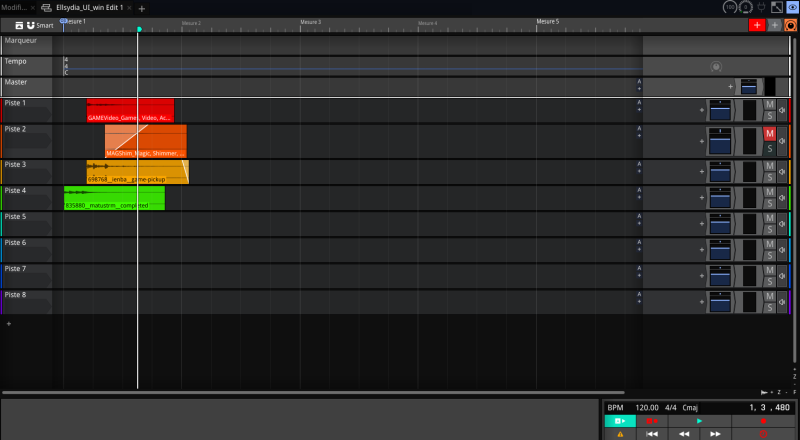Screen dimensions: 800x440
Task: Add new track with plus below Piste 8
Action: [x=9, y=324]
